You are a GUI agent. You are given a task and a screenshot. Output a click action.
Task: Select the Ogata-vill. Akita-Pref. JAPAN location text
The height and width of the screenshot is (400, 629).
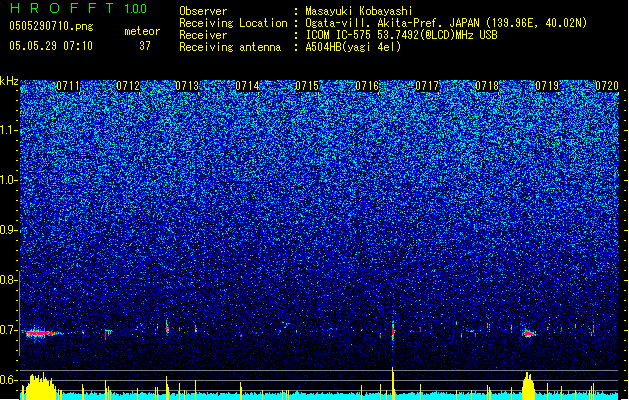click(446, 23)
